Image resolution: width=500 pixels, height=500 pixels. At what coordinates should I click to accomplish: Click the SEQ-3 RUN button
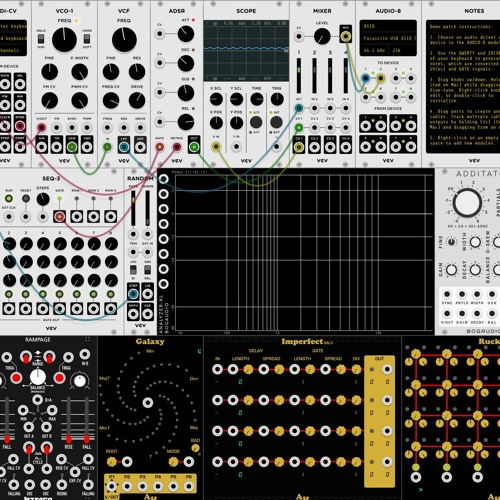pos(9,199)
